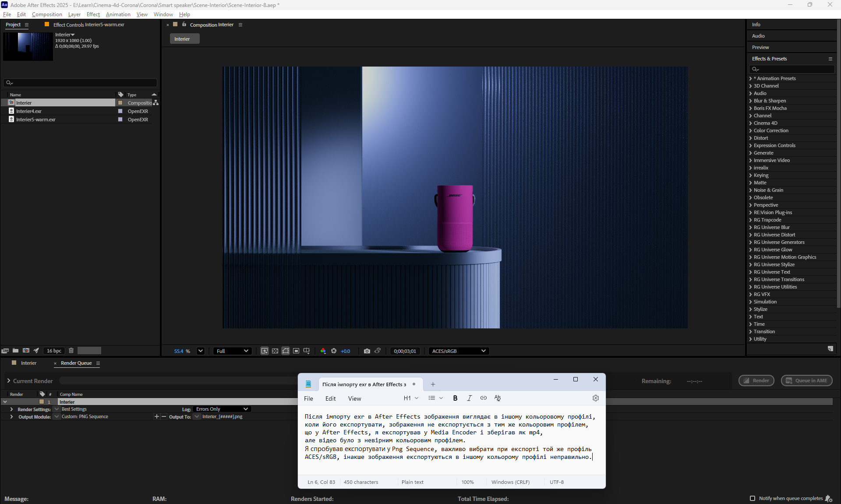Click Show Channel color management icon
The width and height of the screenshot is (841, 504).
point(323,351)
